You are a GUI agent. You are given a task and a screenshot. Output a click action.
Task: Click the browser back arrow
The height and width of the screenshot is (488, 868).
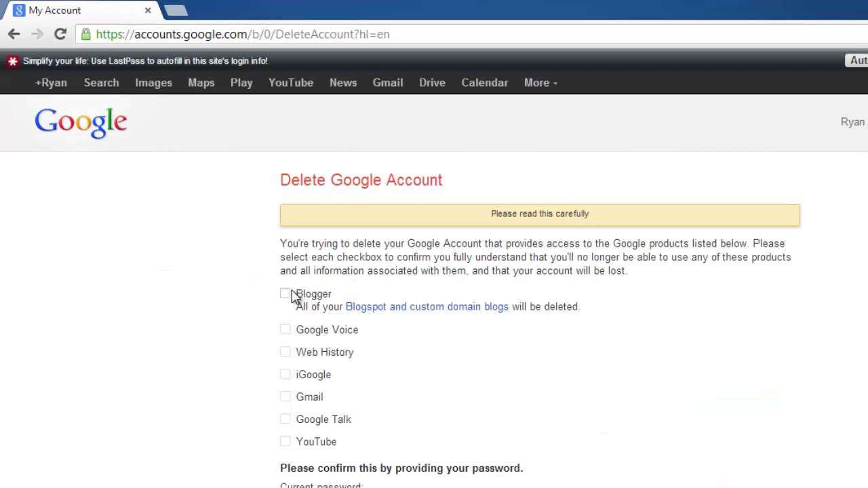(14, 34)
